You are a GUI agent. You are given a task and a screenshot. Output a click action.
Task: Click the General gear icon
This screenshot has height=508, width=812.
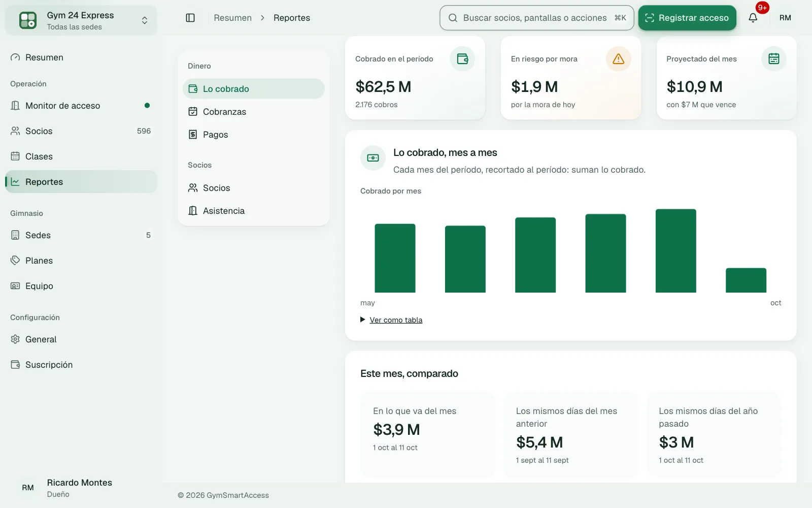point(15,339)
